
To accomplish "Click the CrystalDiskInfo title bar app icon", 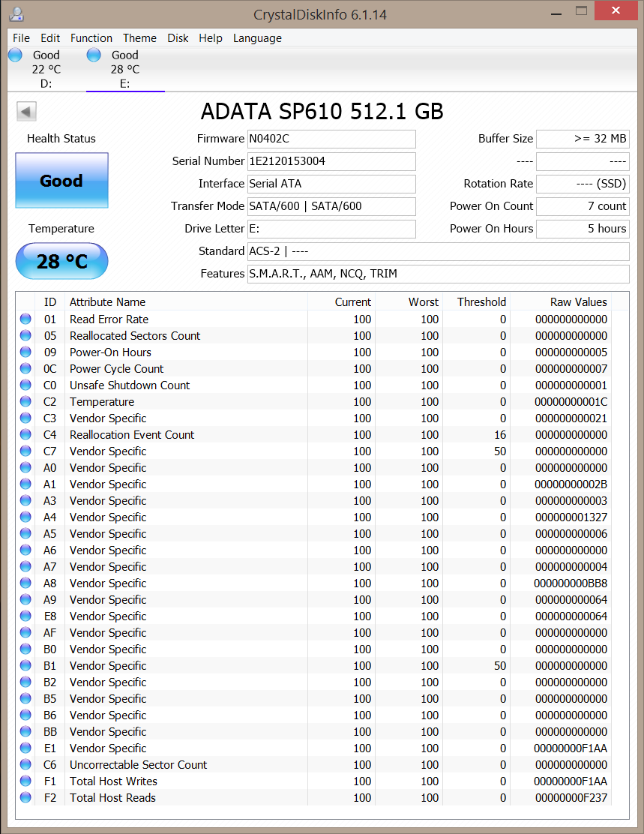I will (15, 13).
